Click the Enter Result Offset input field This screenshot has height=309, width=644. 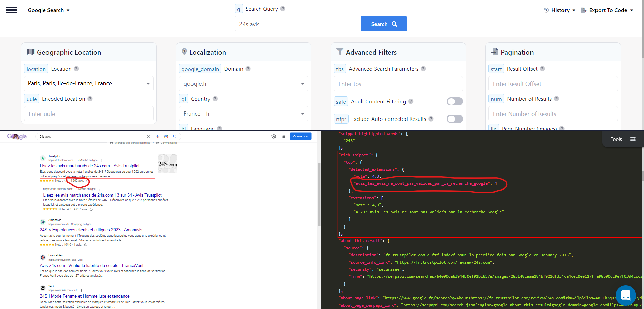pos(553,83)
